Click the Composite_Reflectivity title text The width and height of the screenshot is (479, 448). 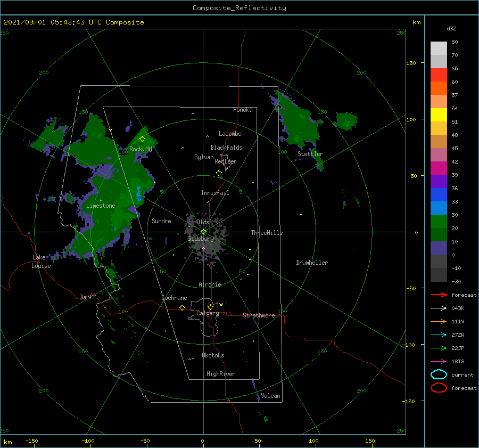point(240,8)
